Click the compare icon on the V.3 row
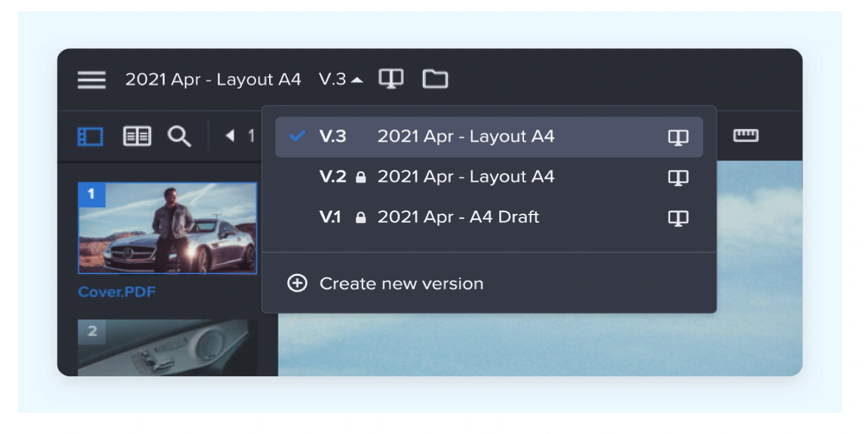 coord(678,138)
